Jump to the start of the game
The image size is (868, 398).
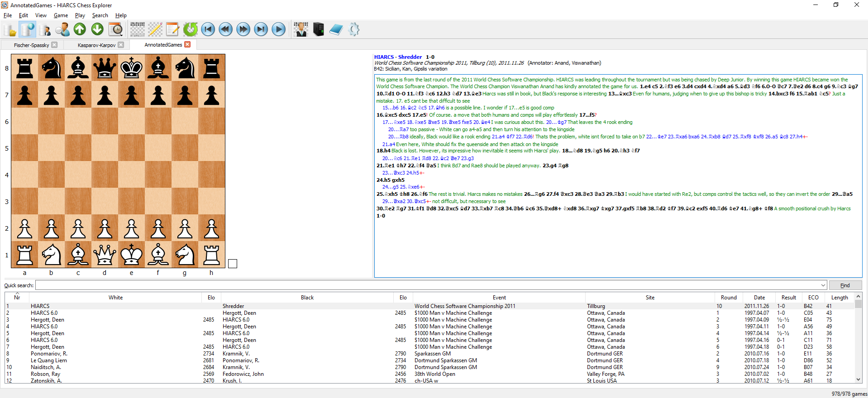208,29
